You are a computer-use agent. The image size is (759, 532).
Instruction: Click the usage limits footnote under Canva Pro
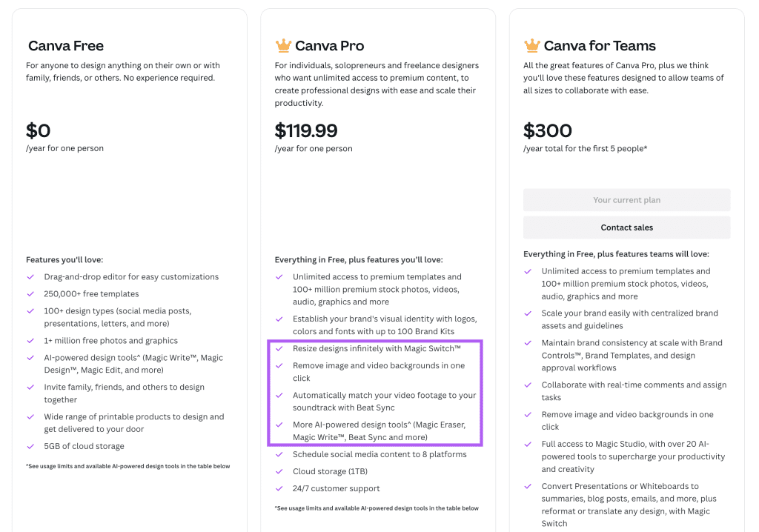(x=377, y=508)
